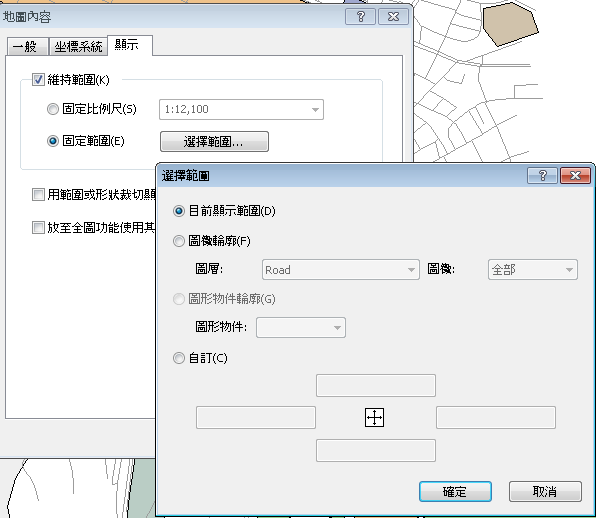The width and height of the screenshot is (596, 518).
Task: Click the 確定 button
Action: tap(455, 492)
